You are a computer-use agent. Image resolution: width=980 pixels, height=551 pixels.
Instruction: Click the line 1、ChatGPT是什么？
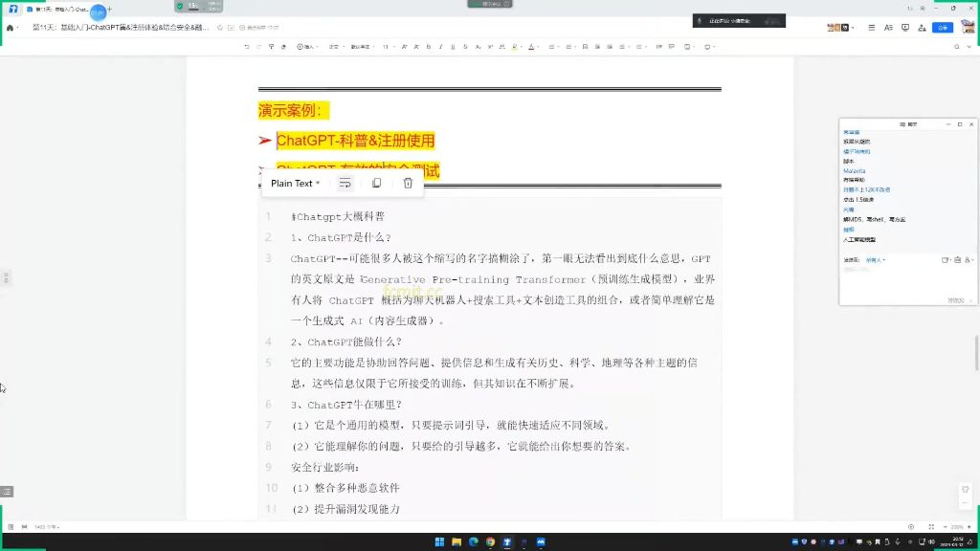(341, 237)
